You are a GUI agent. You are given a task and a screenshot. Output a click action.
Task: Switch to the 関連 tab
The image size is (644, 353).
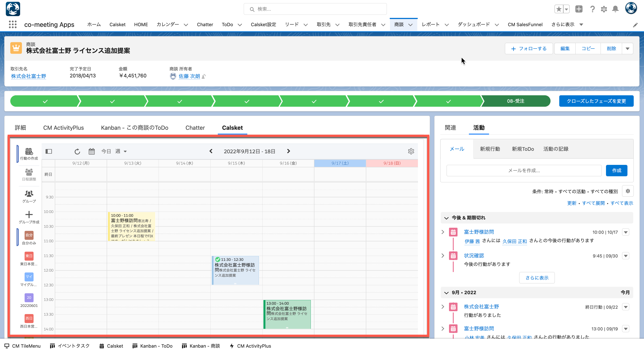tap(450, 128)
